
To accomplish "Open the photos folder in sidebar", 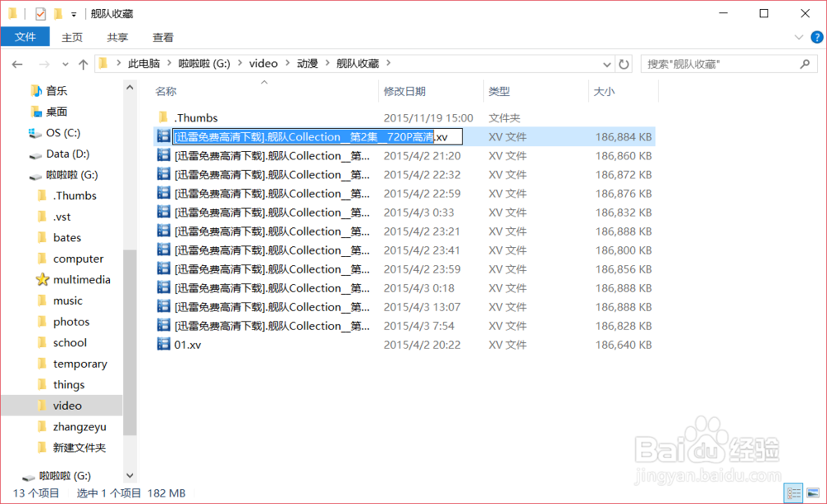I will pos(71,321).
